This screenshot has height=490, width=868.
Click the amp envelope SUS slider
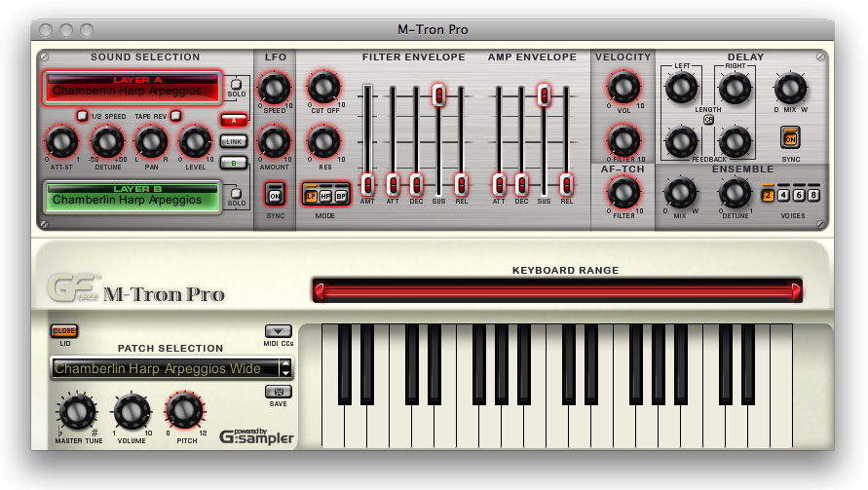click(x=544, y=94)
